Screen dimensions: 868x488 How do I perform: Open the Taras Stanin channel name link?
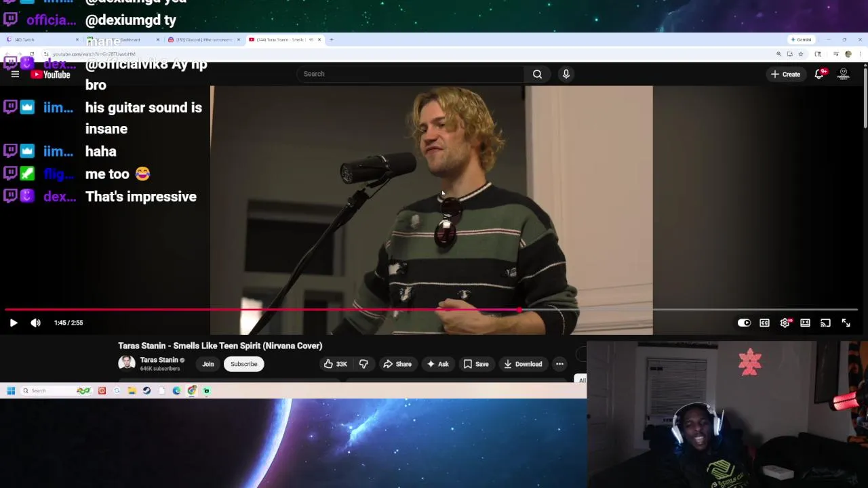click(x=159, y=360)
